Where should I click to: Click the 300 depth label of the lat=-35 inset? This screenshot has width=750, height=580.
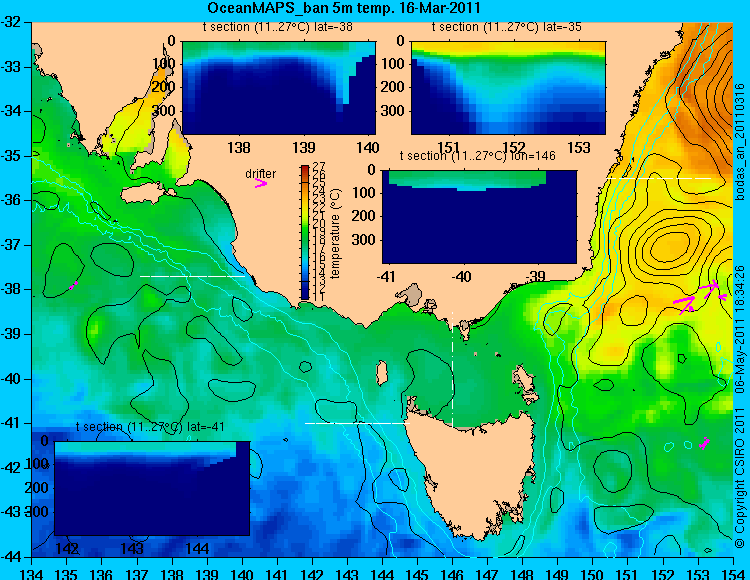coord(394,111)
